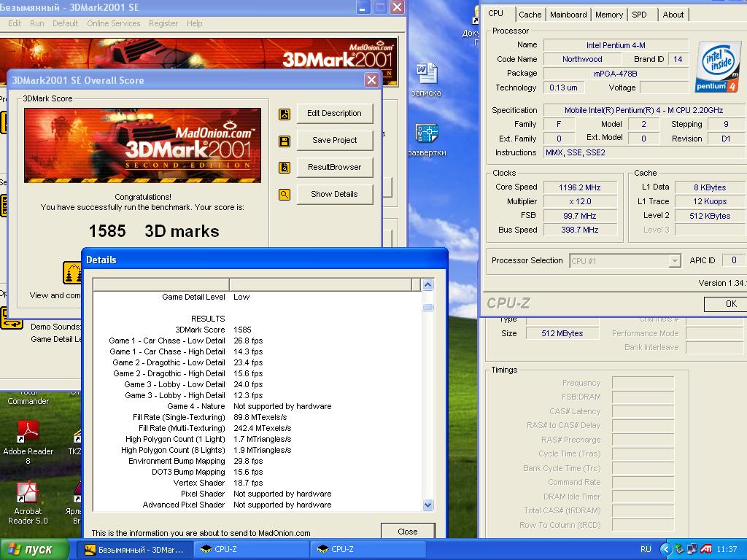Click the Level 2 cache 512 KBytes value
747x560 pixels.
click(710, 216)
